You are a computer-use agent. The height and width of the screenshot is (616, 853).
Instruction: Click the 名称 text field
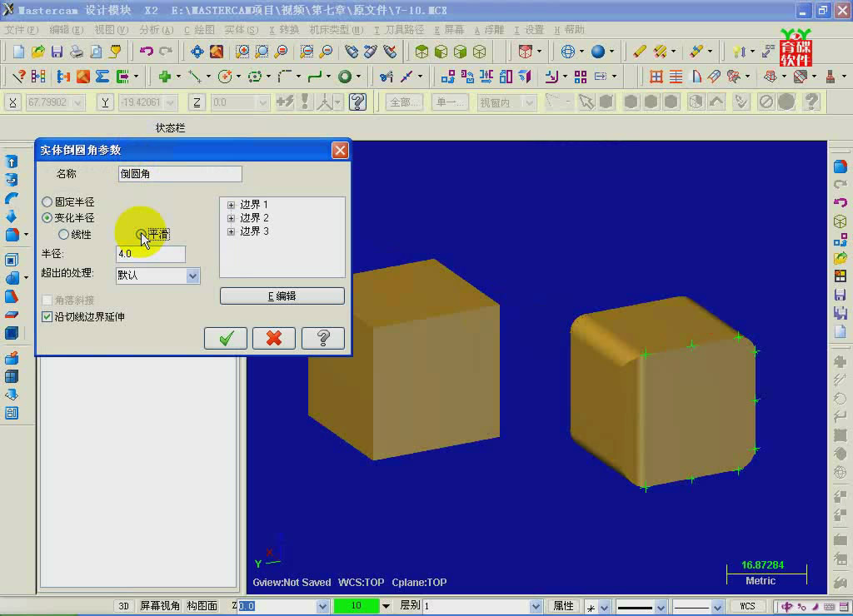[x=180, y=174]
